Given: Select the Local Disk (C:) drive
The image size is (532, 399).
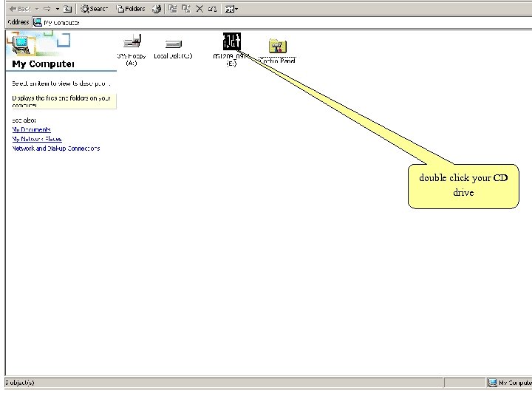Looking at the screenshot, I should [x=173, y=50].
